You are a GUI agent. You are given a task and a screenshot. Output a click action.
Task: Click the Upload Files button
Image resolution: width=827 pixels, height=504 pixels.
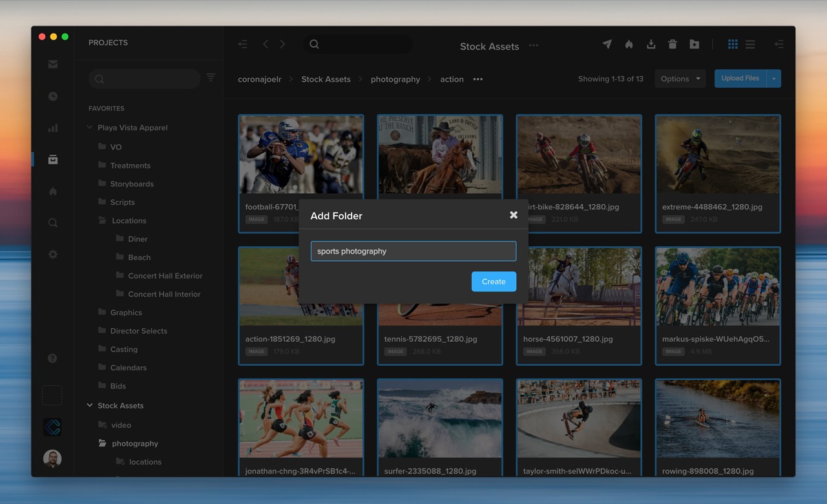740,79
